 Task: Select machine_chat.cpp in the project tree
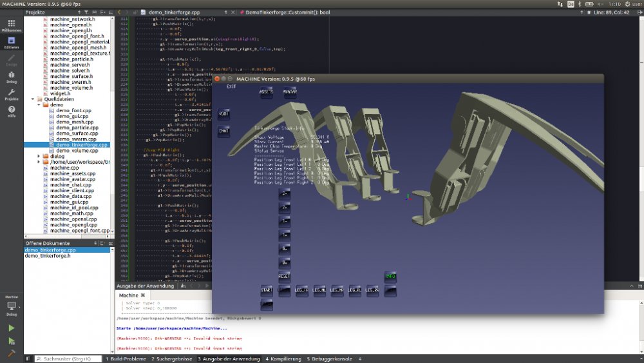71,185
